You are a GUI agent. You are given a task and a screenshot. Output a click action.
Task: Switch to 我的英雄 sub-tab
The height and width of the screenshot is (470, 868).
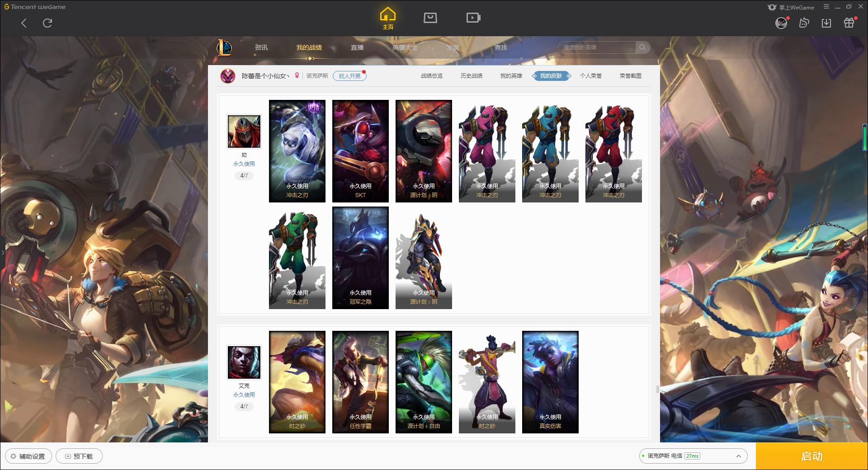511,76
